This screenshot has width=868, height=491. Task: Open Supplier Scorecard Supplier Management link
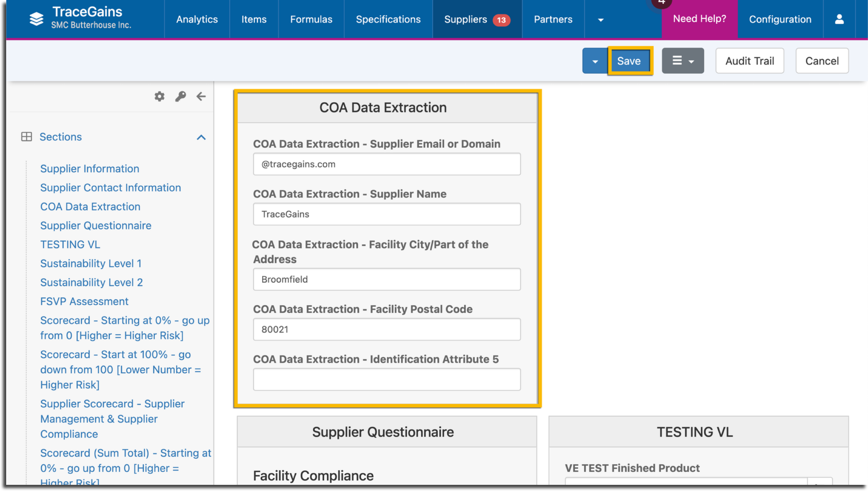click(x=112, y=419)
